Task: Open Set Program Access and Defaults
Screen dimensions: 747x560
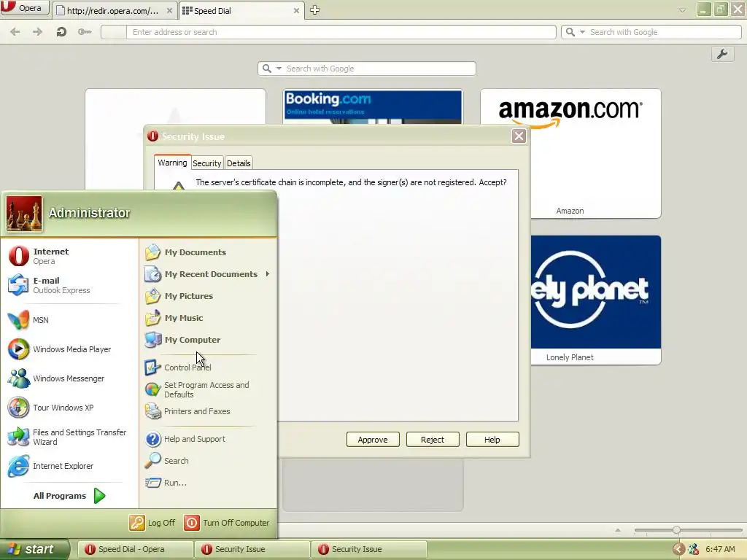Action: tap(208, 389)
